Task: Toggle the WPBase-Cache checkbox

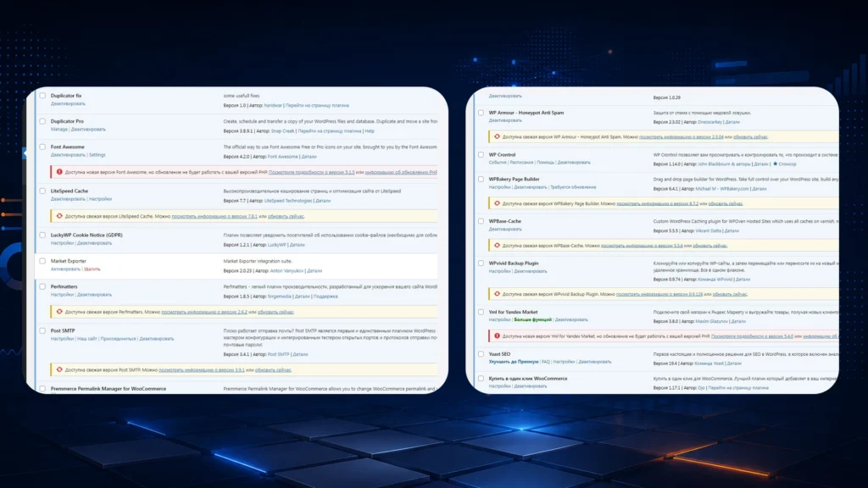Action: tap(481, 221)
